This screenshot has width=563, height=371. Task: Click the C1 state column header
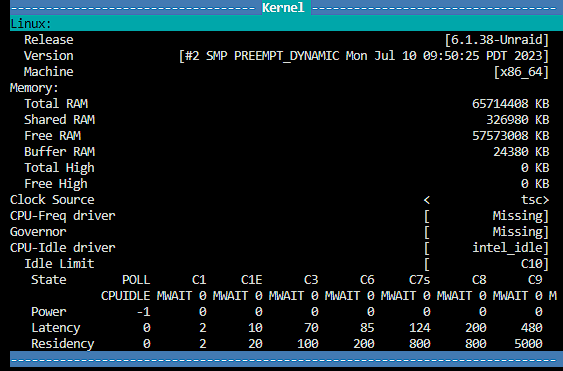point(199,280)
